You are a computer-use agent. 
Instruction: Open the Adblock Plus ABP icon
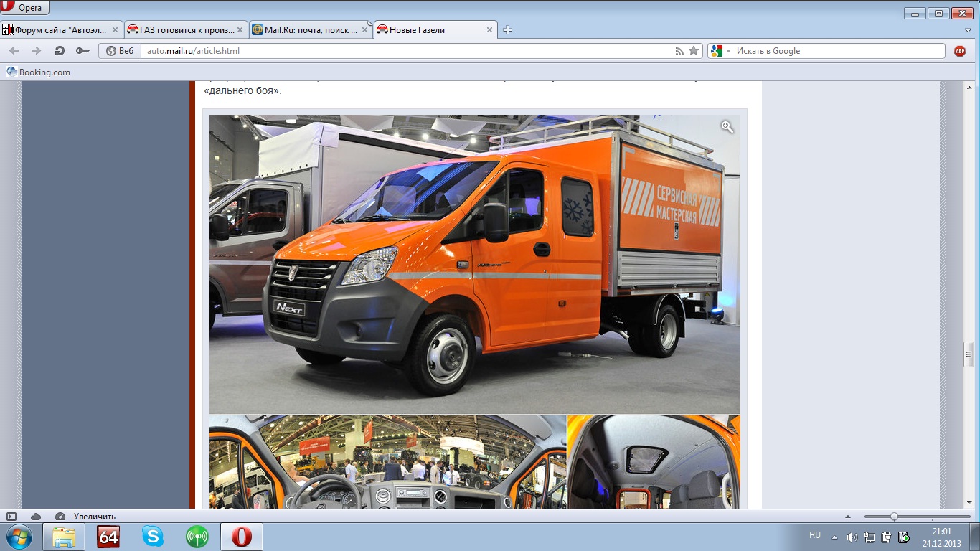(960, 51)
